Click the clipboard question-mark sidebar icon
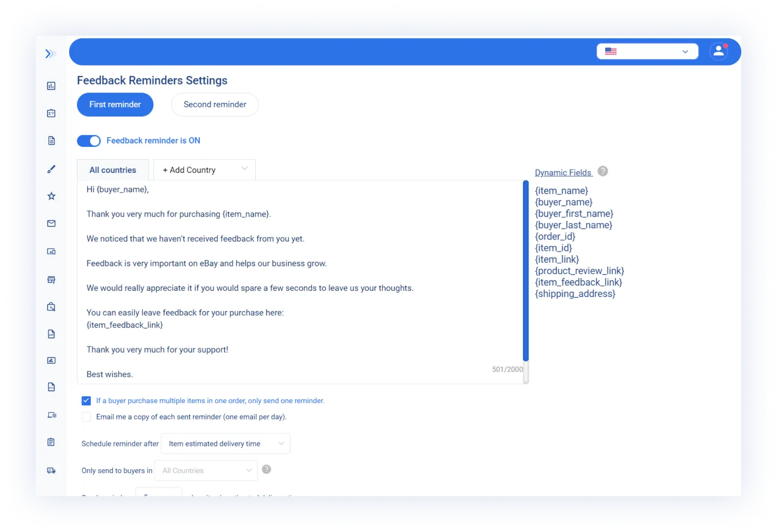The width and height of the screenshot is (777, 532). [x=51, y=113]
